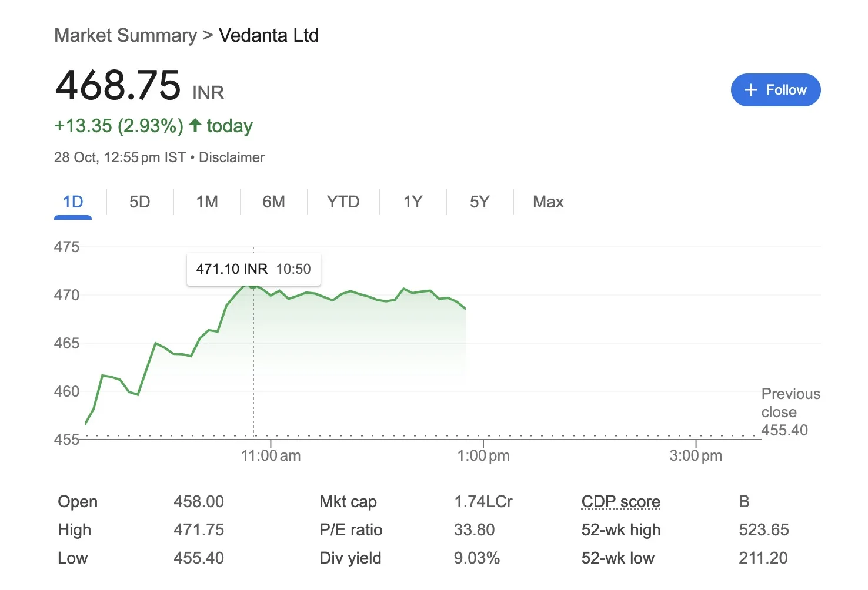Open the 5Y historical chart

[x=479, y=202]
